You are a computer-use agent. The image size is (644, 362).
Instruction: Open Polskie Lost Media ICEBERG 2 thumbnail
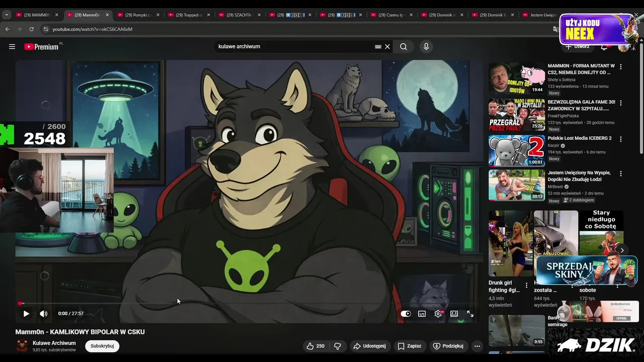[x=517, y=150]
